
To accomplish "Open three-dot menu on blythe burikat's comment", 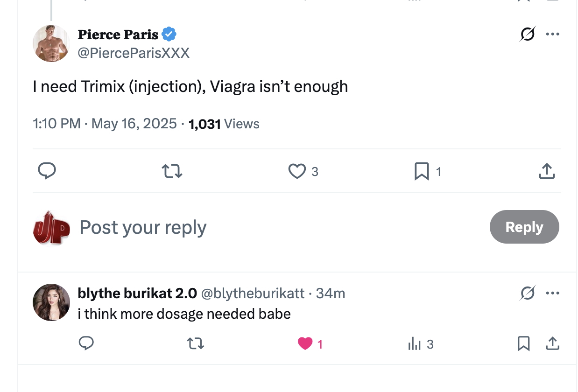I will (x=552, y=294).
